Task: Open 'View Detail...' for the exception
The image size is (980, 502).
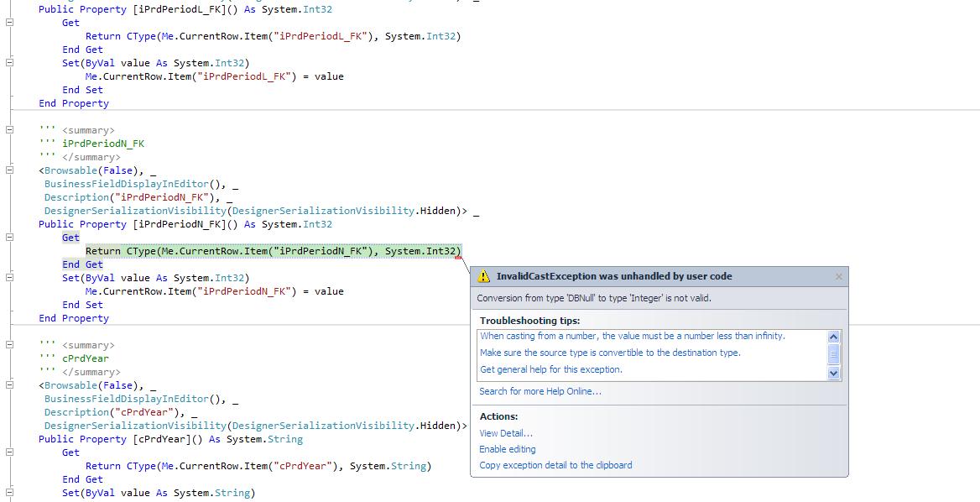Action: click(x=505, y=433)
